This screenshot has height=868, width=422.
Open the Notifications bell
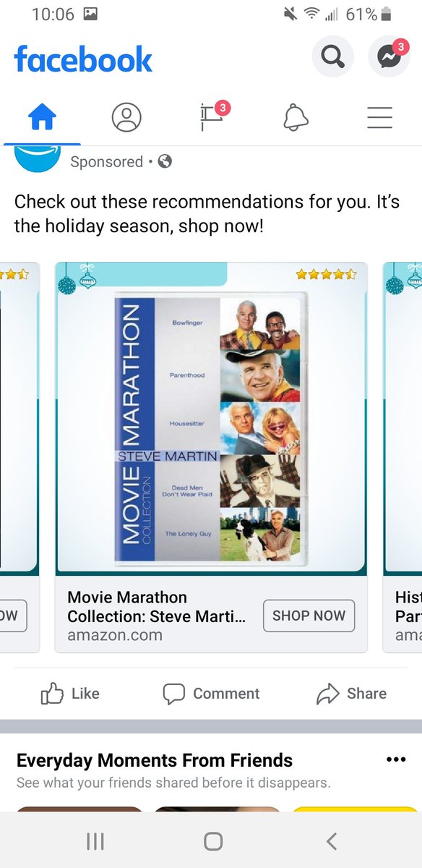(x=296, y=116)
